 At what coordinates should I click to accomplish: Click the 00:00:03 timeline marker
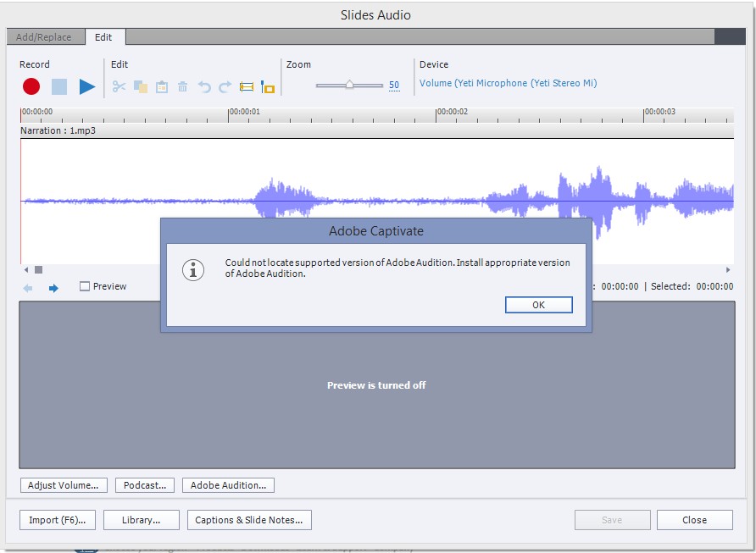tap(660, 112)
